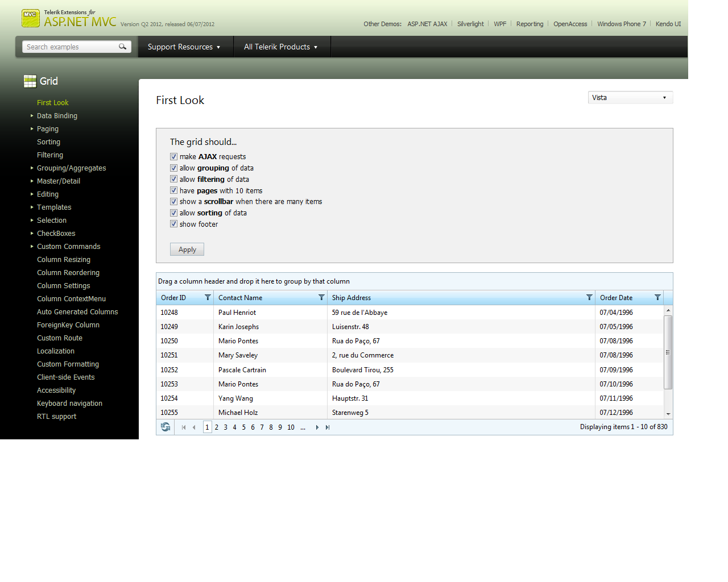This screenshot has width=728, height=582.
Task: Select First Look in the sidebar
Action: [x=52, y=102]
